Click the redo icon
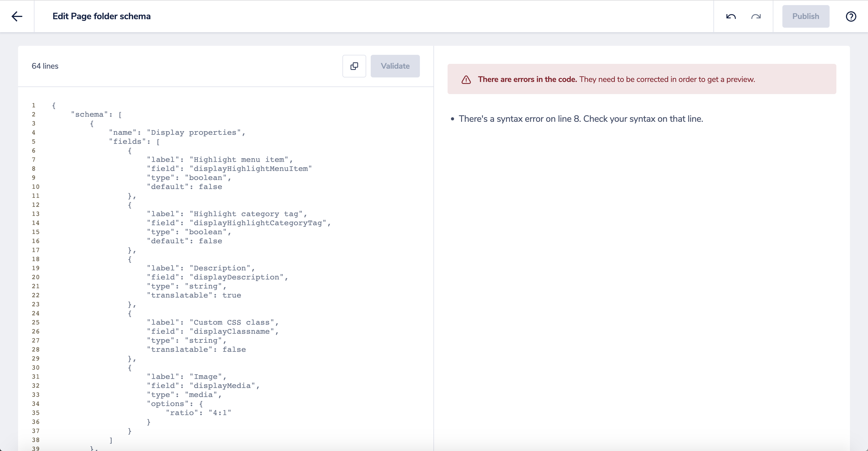The height and width of the screenshot is (451, 868). coord(756,16)
